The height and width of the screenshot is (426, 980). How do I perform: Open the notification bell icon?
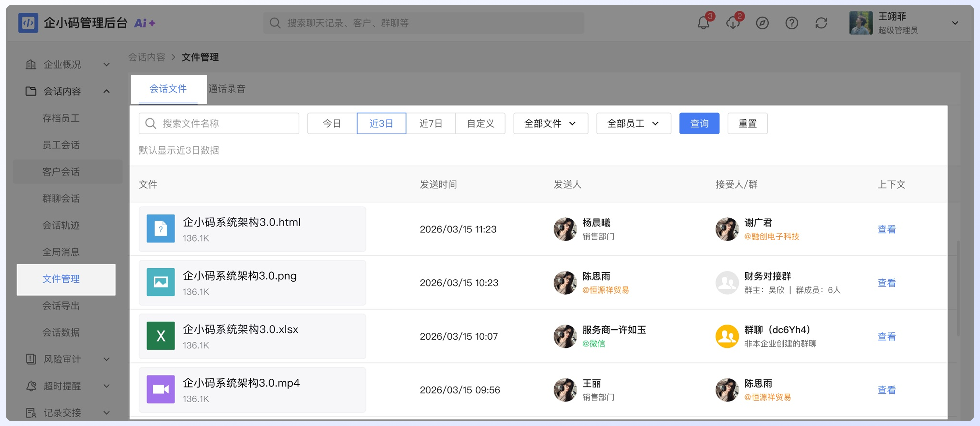(x=703, y=23)
